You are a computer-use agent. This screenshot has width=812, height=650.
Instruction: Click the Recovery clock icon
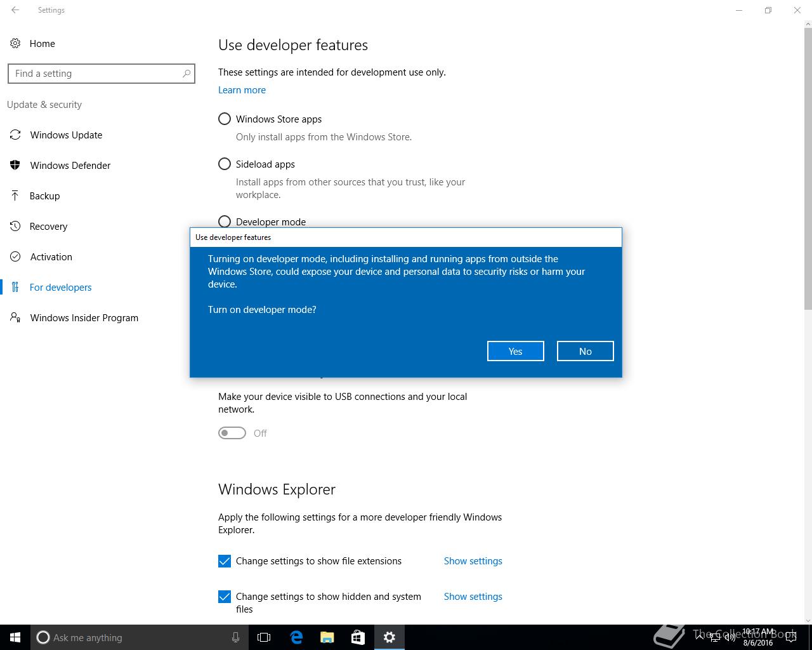click(15, 226)
